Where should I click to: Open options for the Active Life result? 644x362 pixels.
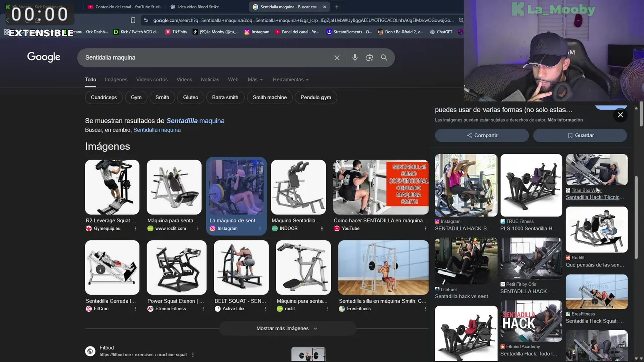(265, 309)
